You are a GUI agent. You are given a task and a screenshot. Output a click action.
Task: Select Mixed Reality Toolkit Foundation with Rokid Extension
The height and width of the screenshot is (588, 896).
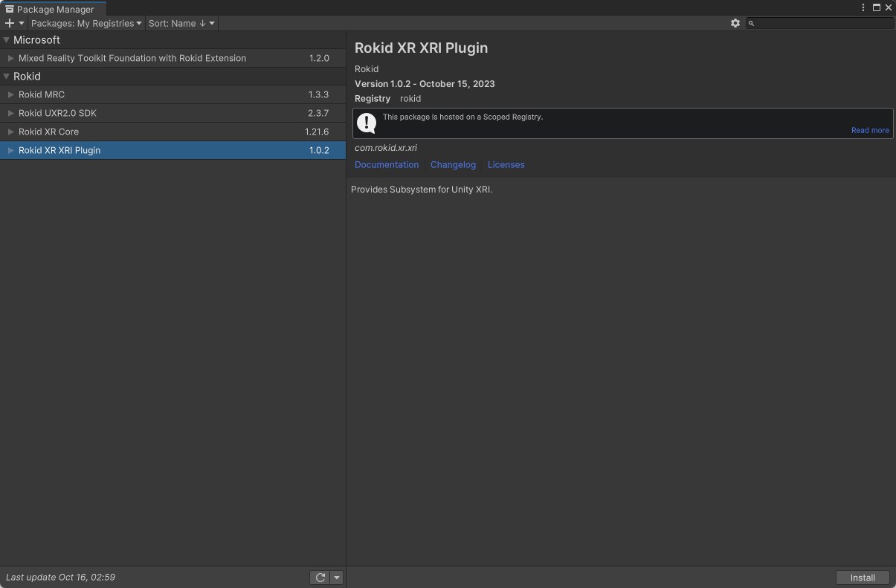(x=173, y=58)
